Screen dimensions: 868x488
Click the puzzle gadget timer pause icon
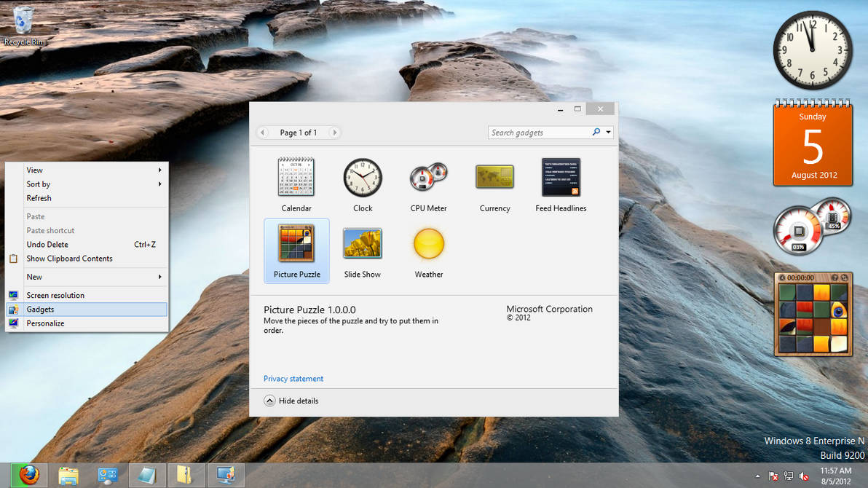pos(782,278)
